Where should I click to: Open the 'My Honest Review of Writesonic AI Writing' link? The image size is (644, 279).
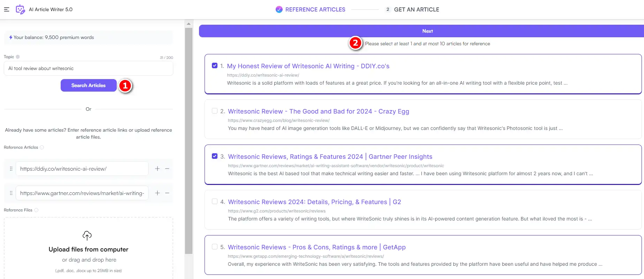click(308, 66)
